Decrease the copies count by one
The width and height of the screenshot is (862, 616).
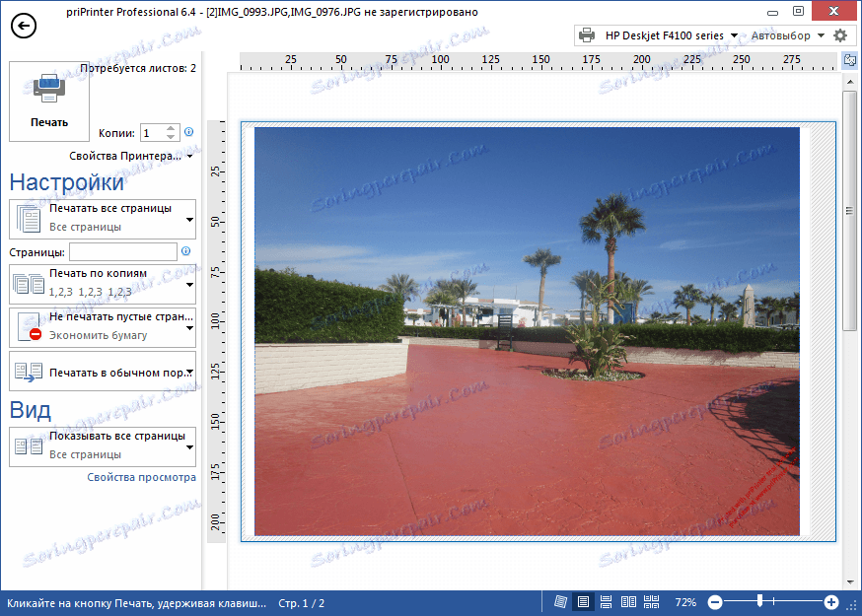pos(171,136)
